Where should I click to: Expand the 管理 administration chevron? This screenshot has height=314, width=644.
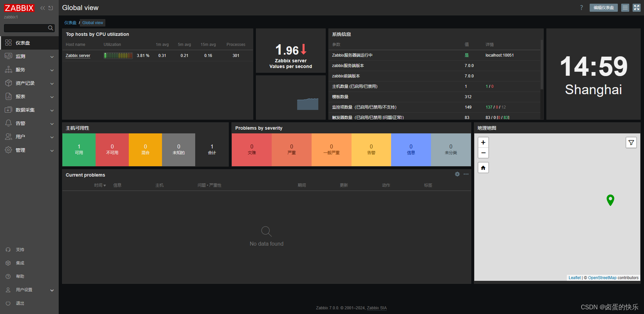tap(52, 150)
